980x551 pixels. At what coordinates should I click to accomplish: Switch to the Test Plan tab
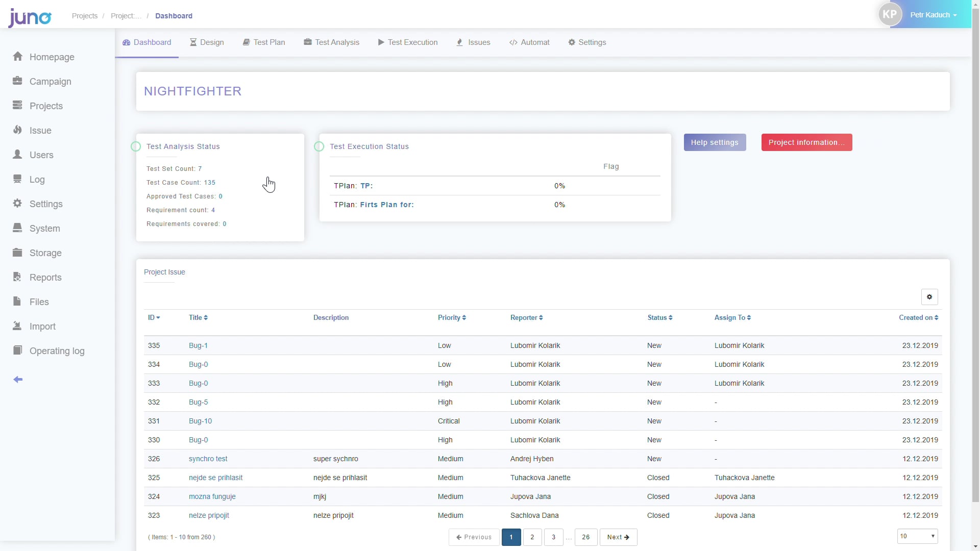tap(264, 42)
